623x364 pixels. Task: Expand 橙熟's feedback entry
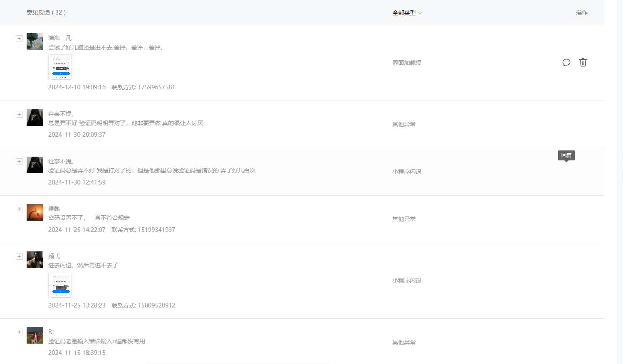pos(19,209)
